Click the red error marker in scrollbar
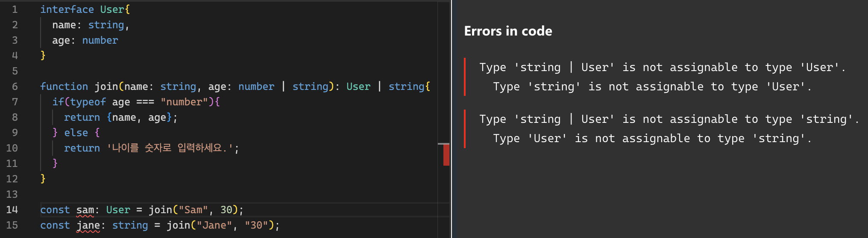 click(446, 155)
